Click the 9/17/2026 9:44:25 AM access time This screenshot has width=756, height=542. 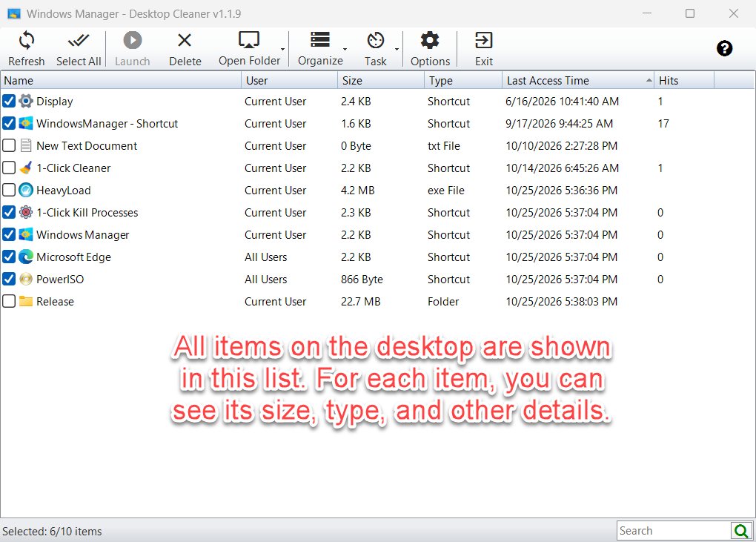(560, 123)
